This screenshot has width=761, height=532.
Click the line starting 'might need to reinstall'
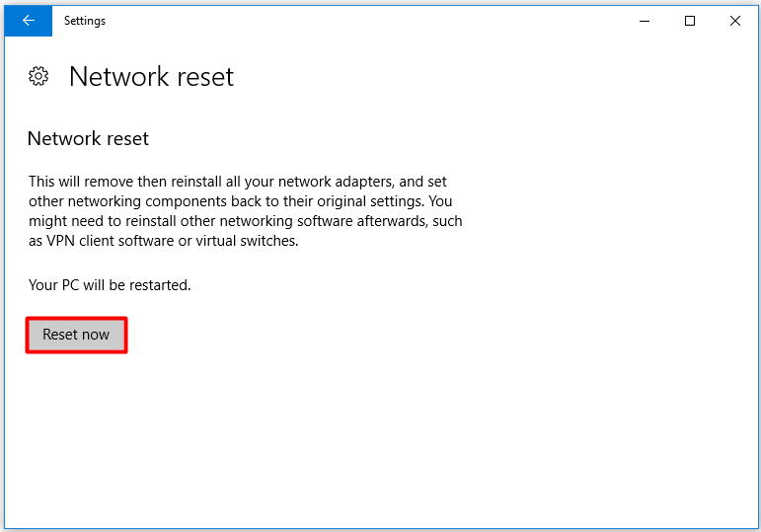pos(245,221)
